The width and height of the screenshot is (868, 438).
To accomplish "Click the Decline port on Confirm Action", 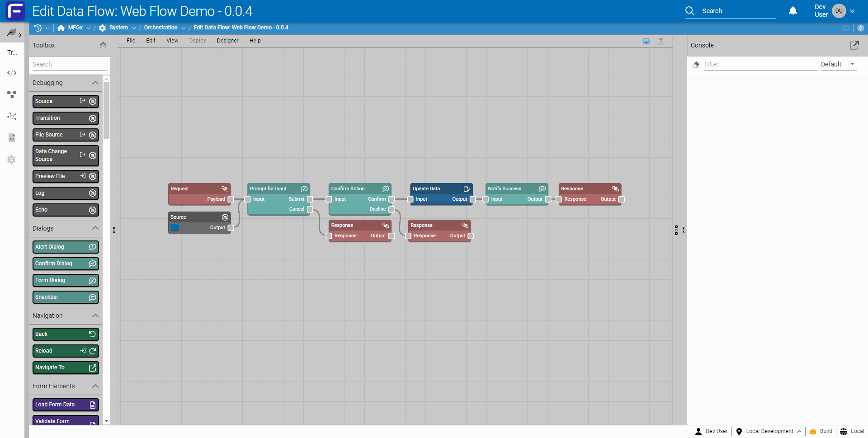I will pyautogui.click(x=392, y=209).
